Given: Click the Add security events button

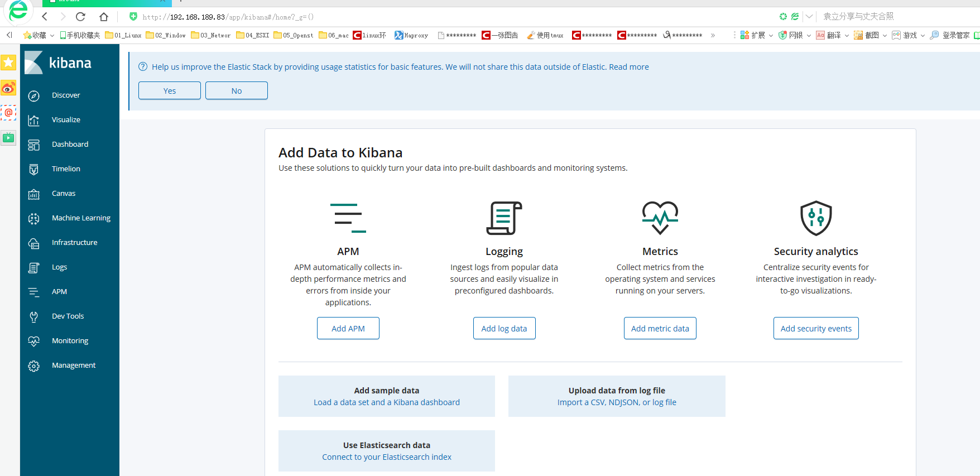Looking at the screenshot, I should [x=816, y=328].
